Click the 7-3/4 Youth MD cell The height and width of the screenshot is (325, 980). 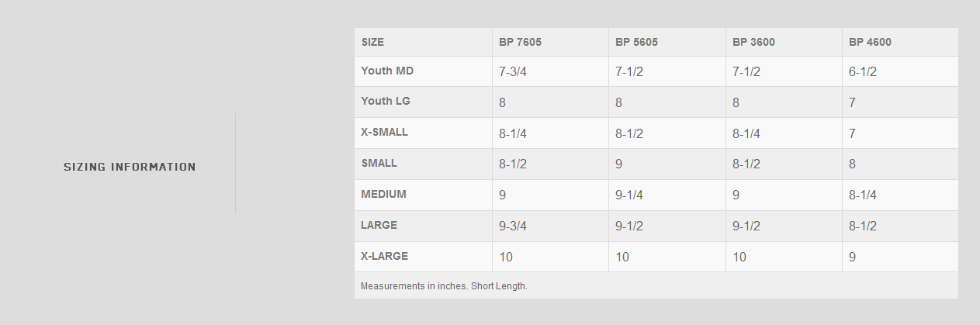514,71
